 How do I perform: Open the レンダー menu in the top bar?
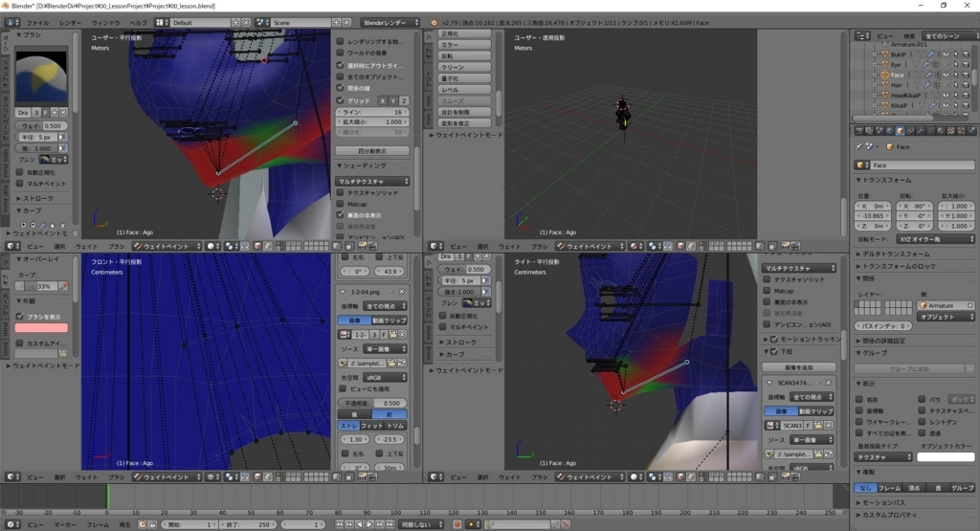(x=71, y=23)
